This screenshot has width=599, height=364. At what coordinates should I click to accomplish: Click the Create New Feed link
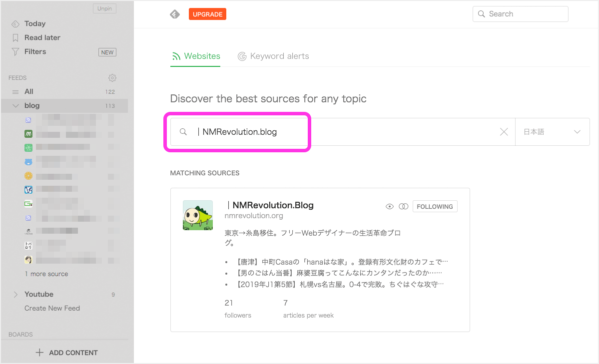pyautogui.click(x=52, y=308)
